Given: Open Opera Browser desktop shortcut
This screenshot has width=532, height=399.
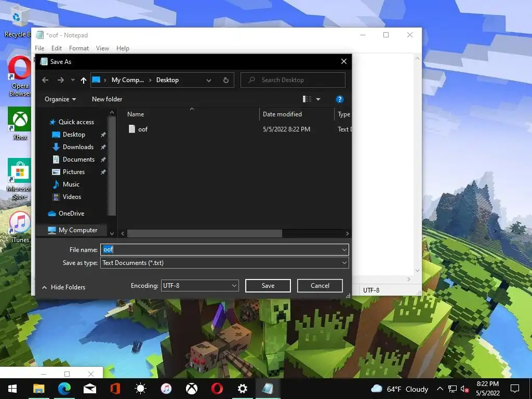Looking at the screenshot, I should (20, 76).
